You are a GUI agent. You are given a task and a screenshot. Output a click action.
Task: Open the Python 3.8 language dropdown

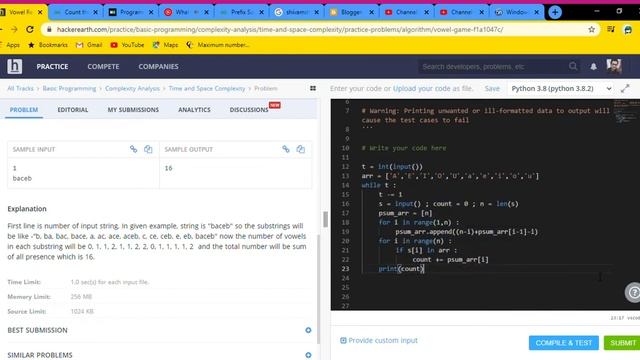pyautogui.click(x=561, y=89)
